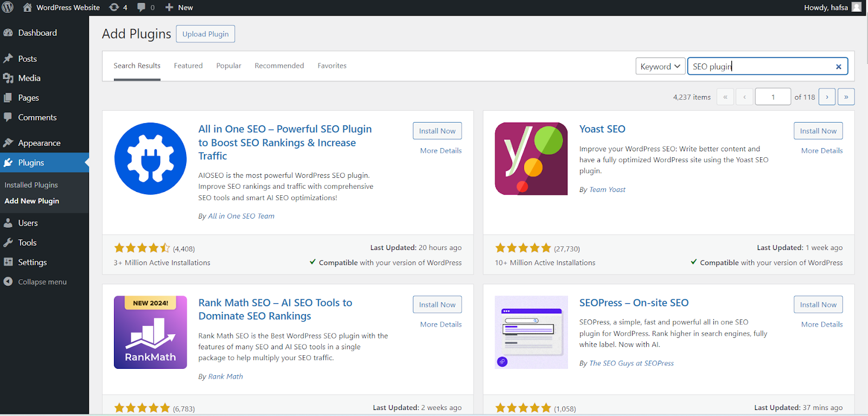
Task: Open the pending updates icon showing 4
Action: pos(114,7)
